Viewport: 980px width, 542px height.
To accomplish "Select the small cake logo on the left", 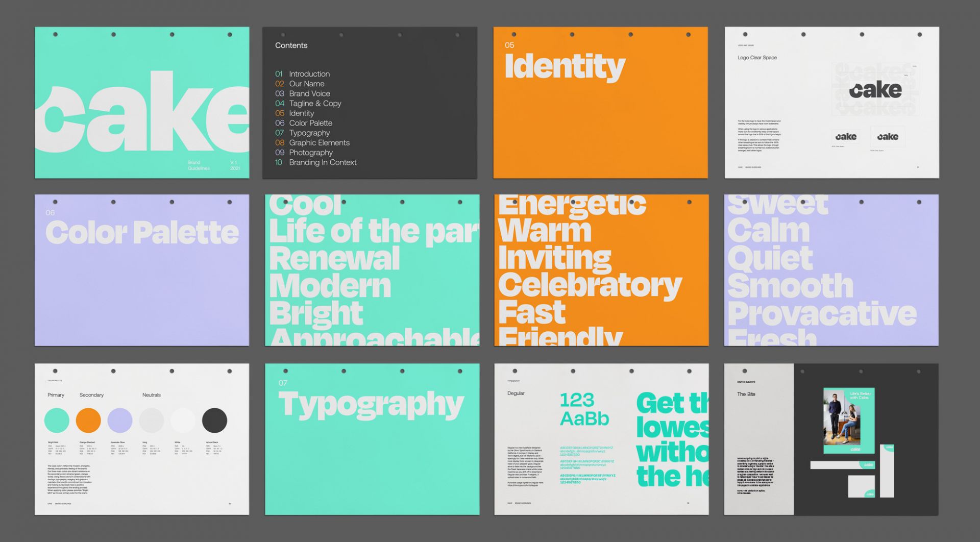I will tap(846, 137).
